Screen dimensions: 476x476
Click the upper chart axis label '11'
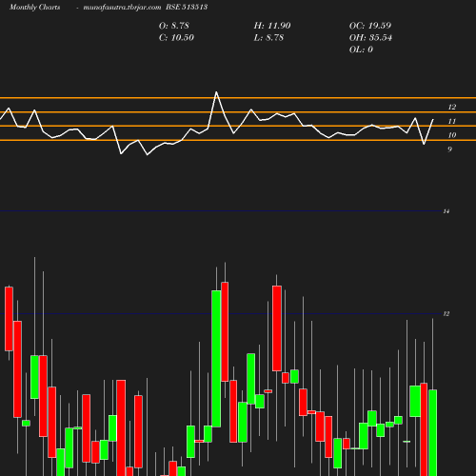tap(452, 121)
